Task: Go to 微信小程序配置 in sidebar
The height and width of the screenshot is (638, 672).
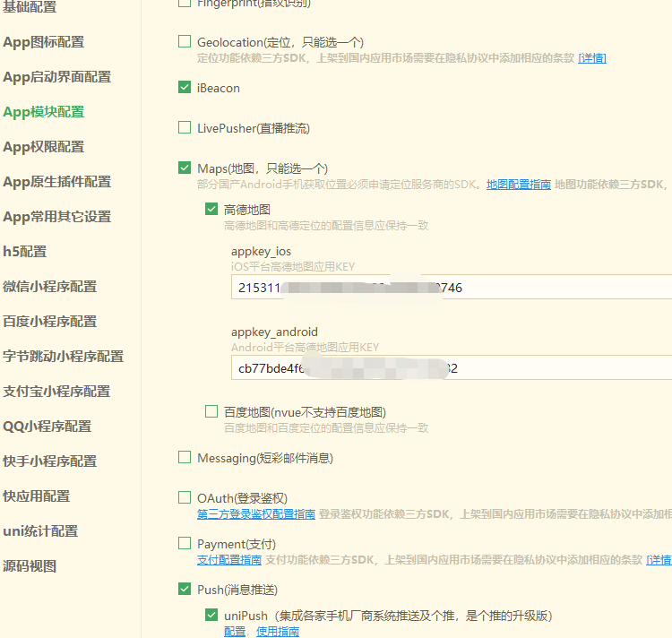Action: [x=49, y=287]
